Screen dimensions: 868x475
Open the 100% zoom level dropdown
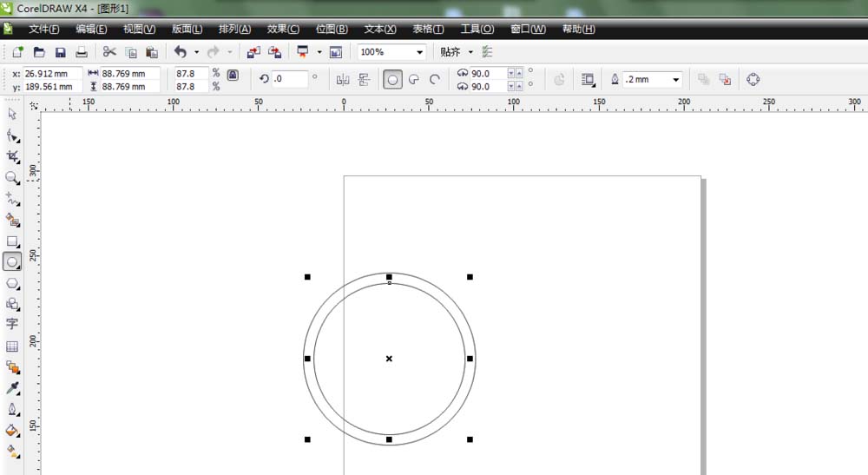[419, 52]
